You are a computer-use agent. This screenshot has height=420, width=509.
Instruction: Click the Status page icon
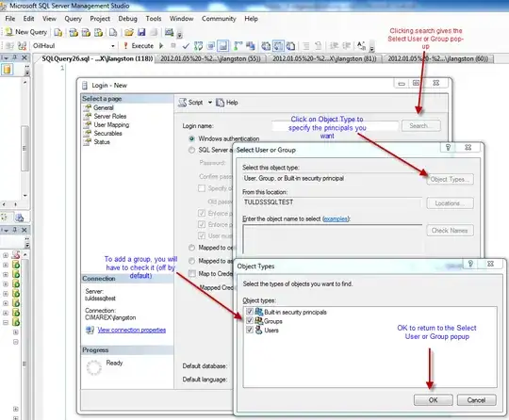coord(87,142)
